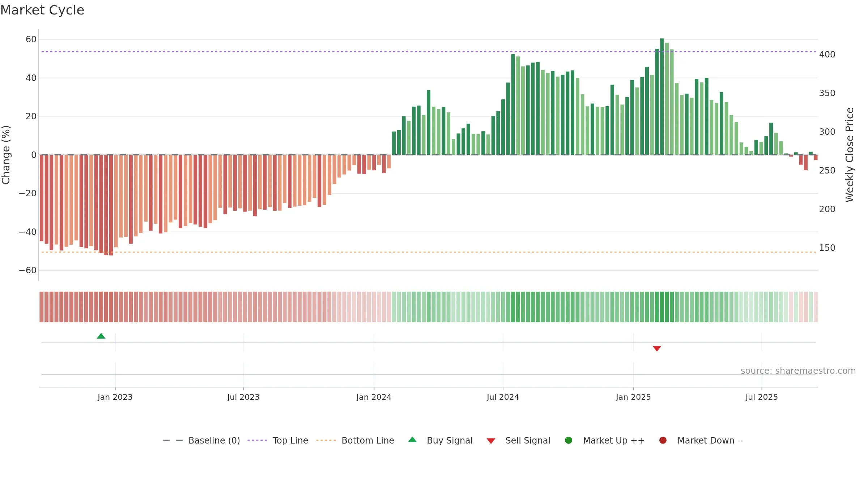The image size is (868, 488).
Task: Click the −40 tick on the left axis
Action: (28, 232)
